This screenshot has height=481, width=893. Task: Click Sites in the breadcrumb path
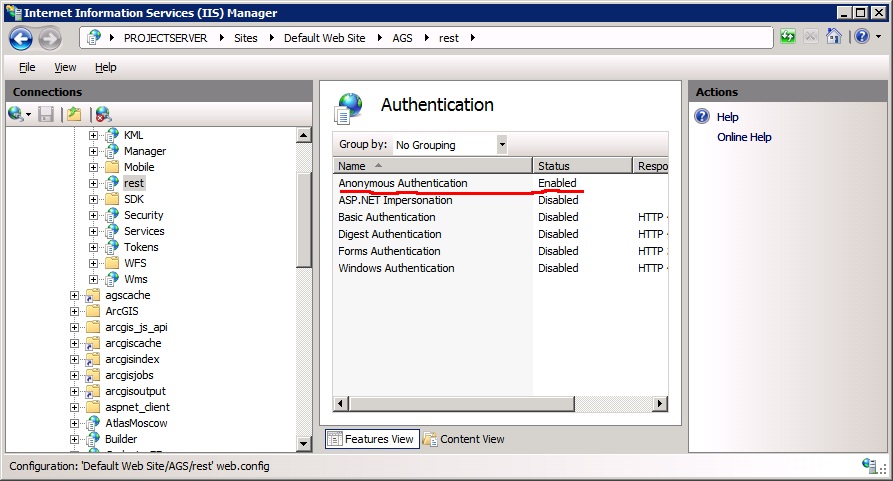245,38
